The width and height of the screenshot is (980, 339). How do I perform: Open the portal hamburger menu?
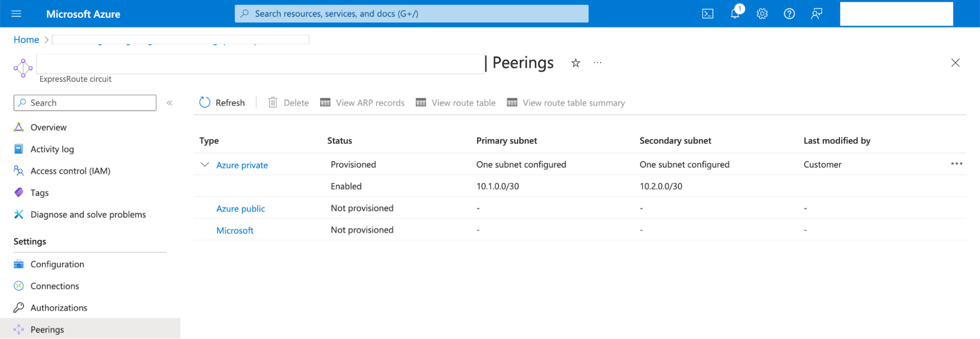16,14
